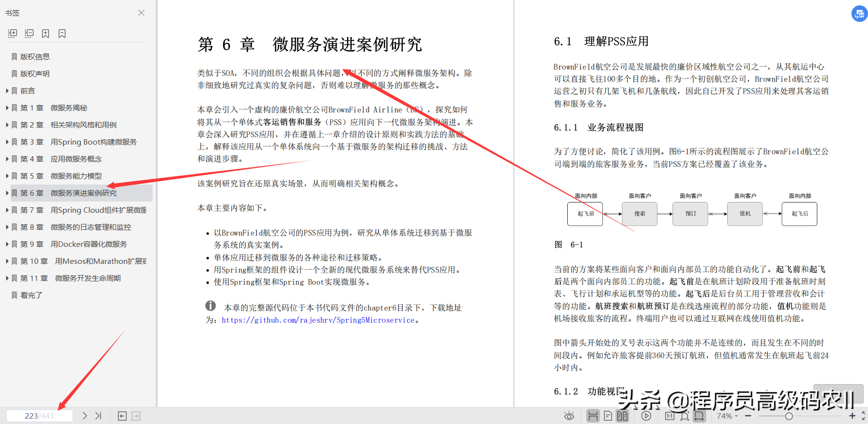This screenshot has width=868, height=424.
Task: Expand 第 7 章 用Spring Cloud组件 bookmark
Action: pyautogui.click(x=7, y=210)
